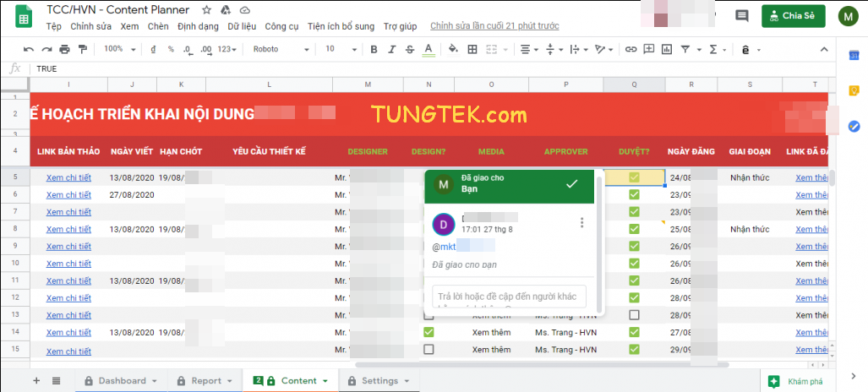Mark assigned comment as done checkmark
Image resolution: width=868 pixels, height=392 pixels.
pos(572,184)
